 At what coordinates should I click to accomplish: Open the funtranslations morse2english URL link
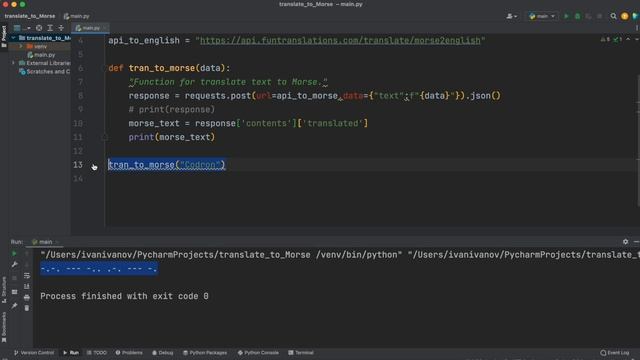[340, 41]
